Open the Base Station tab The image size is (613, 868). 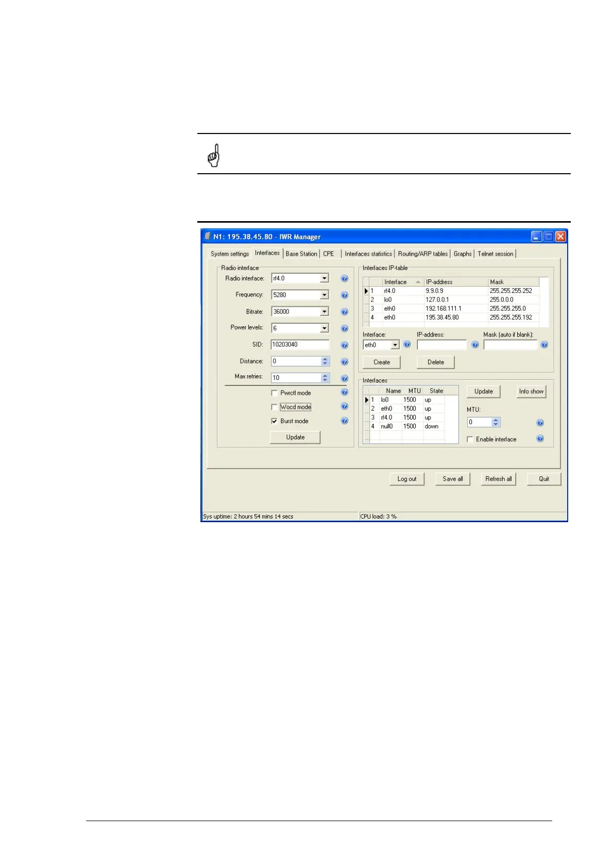(301, 254)
